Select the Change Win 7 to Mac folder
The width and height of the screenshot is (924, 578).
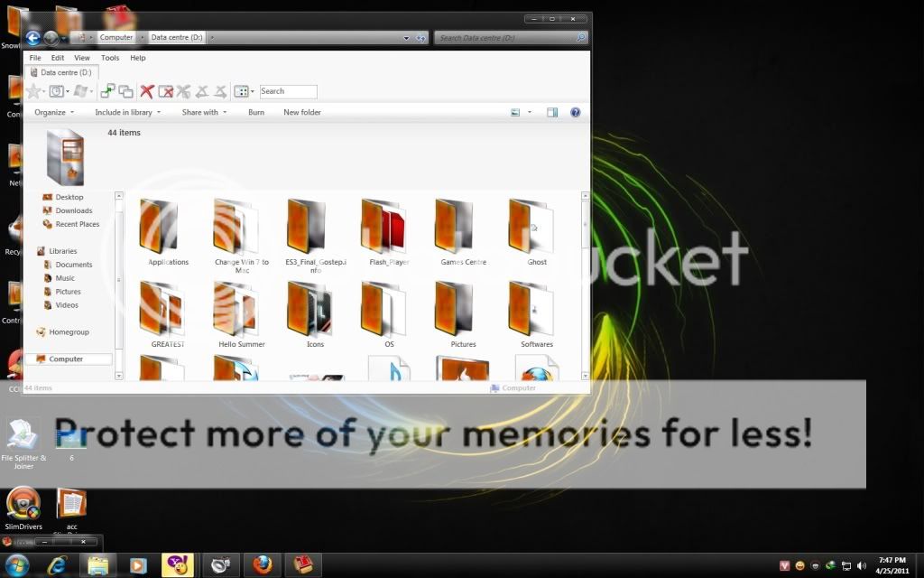(x=236, y=227)
